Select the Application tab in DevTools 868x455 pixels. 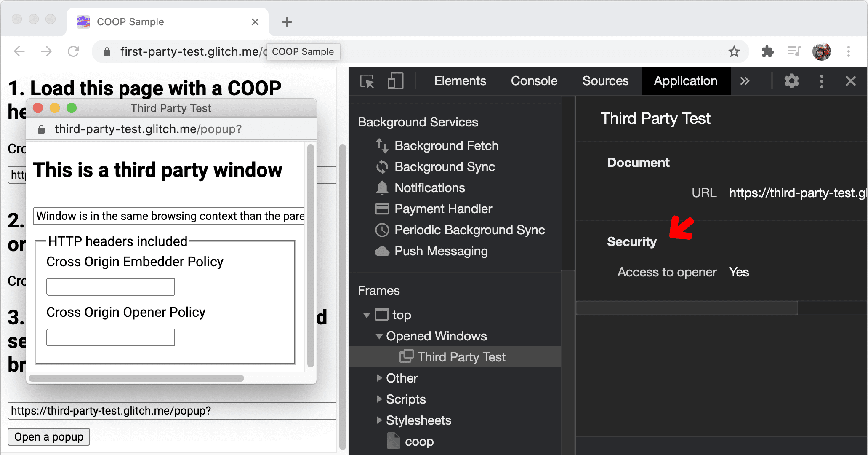pos(685,80)
